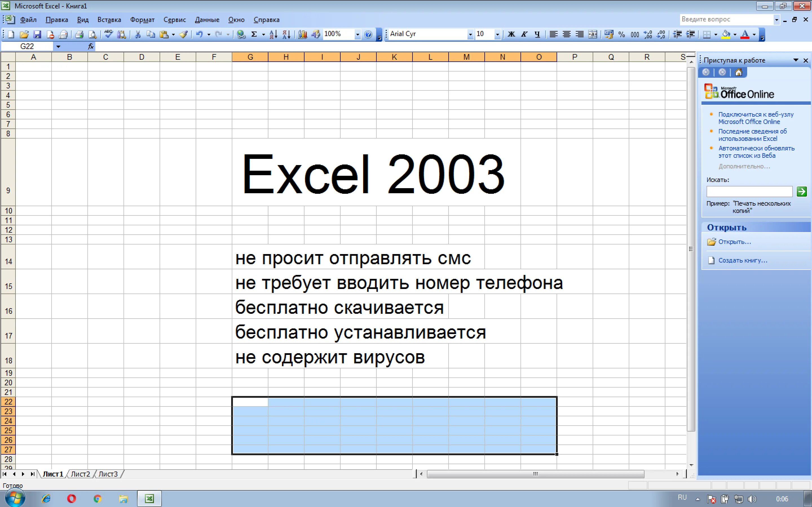Image resolution: width=812 pixels, height=507 pixels.
Task: Switch to the Лист2 sheet tab
Action: (x=81, y=474)
